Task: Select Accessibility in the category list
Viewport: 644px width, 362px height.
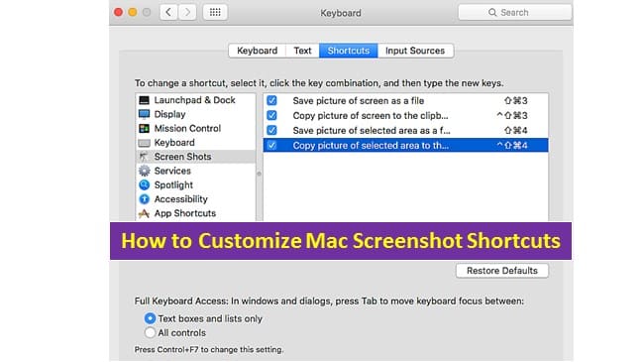Action: click(195, 199)
